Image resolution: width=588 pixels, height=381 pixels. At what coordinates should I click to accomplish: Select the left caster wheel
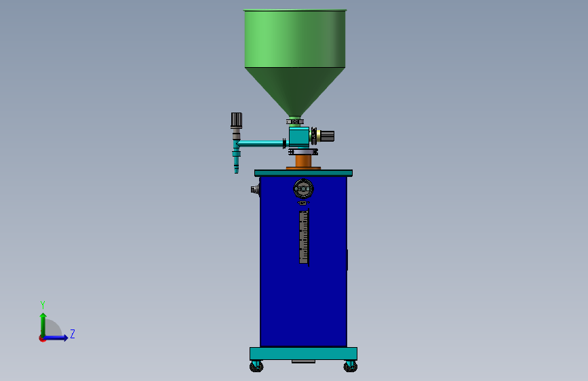256,366
